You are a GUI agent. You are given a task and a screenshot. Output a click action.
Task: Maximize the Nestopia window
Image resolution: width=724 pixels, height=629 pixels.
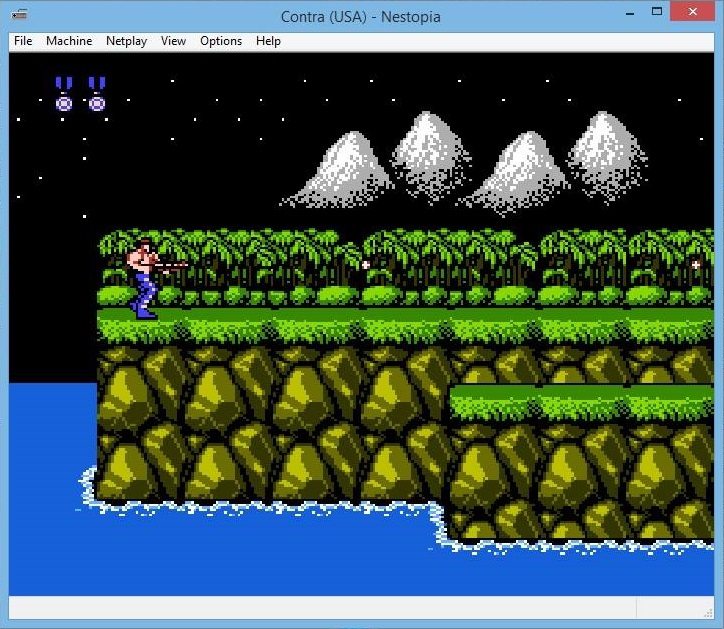(x=657, y=12)
